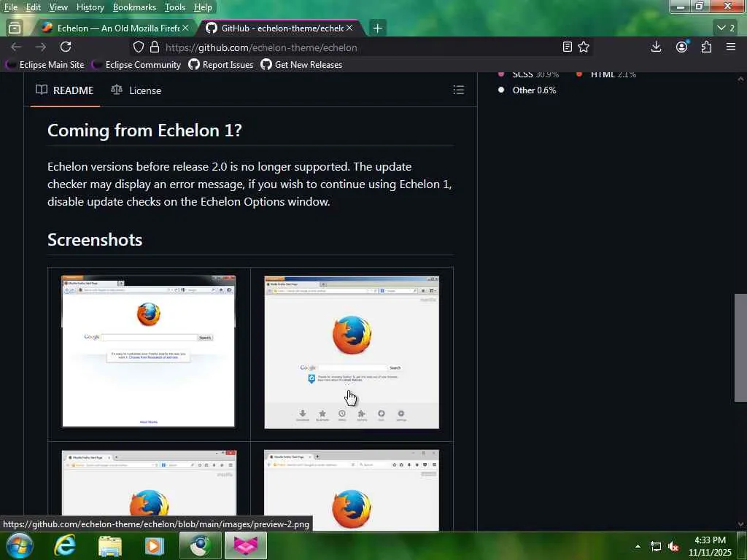Image resolution: width=747 pixels, height=560 pixels.
Task: View site security padlock info
Action: [x=155, y=47]
